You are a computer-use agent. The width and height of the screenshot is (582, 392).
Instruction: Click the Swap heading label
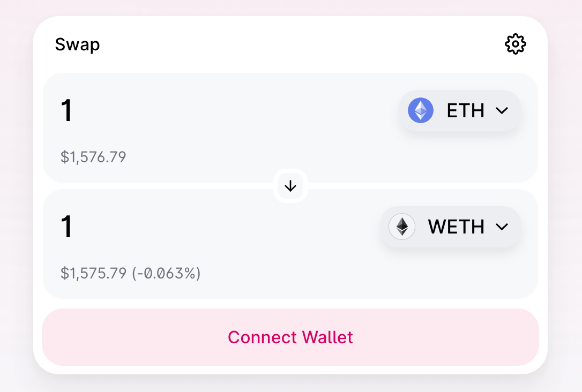pos(77,44)
